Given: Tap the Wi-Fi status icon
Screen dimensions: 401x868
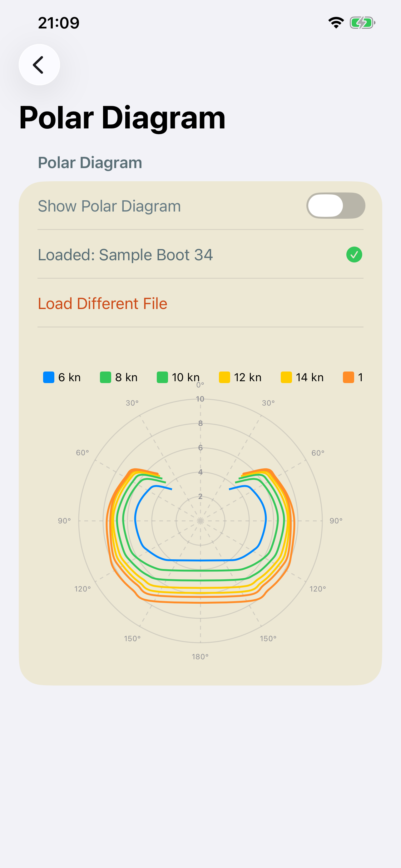Looking at the screenshot, I should point(336,23).
